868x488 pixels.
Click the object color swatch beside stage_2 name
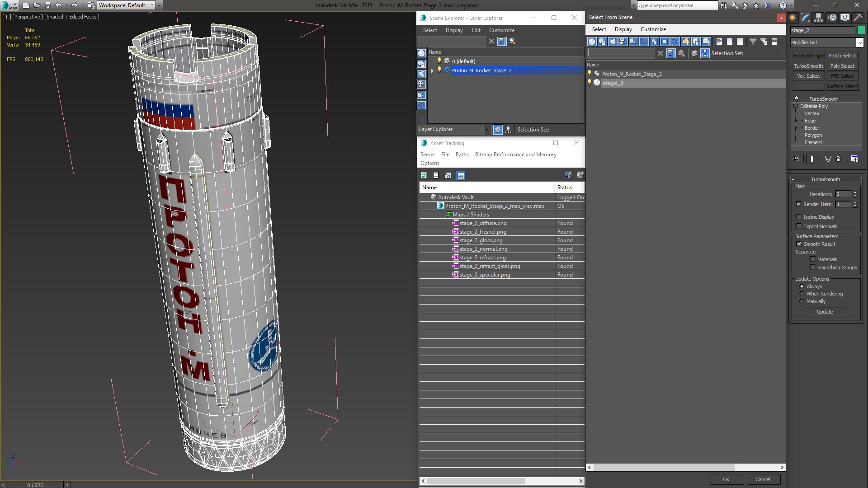click(861, 30)
